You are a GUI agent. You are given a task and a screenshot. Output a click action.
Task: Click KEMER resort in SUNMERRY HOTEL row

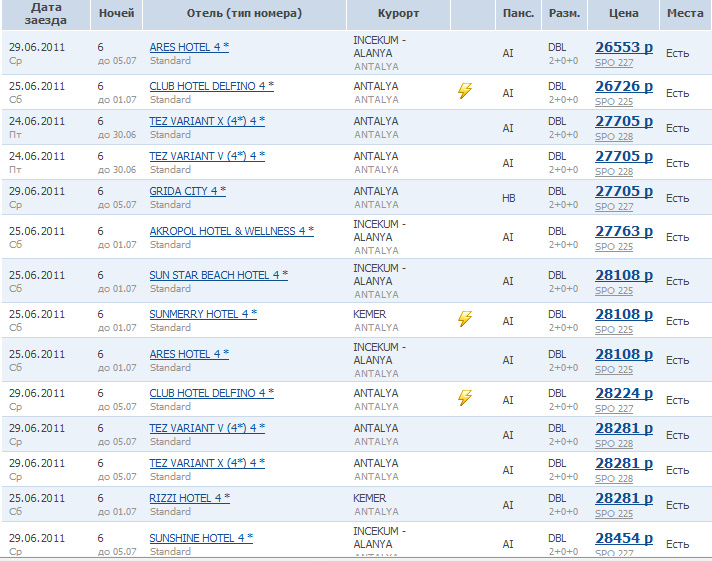pyautogui.click(x=370, y=314)
